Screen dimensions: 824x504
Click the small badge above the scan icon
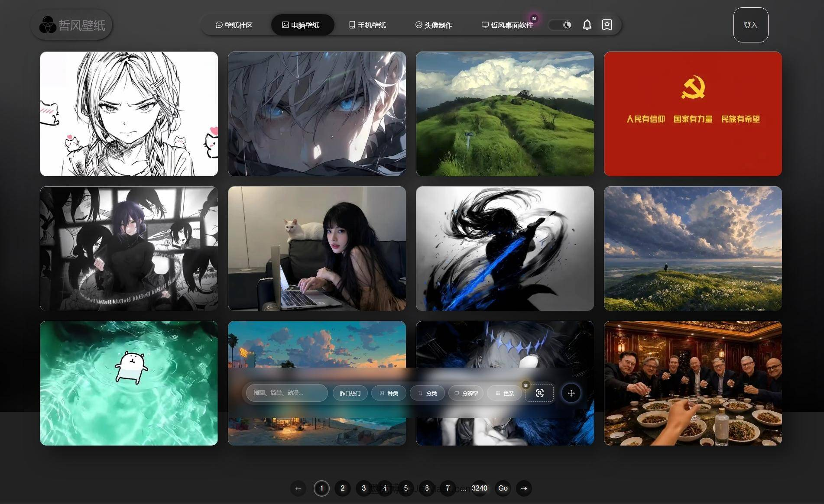526,385
